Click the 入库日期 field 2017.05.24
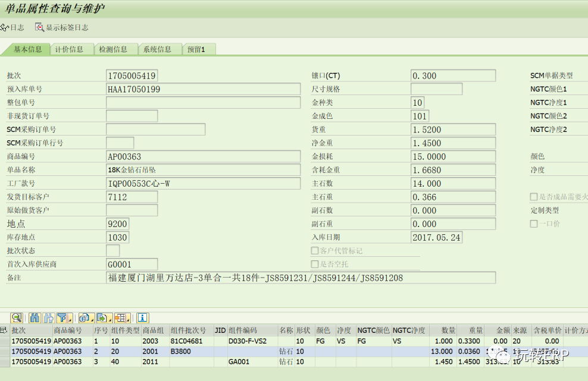 click(x=436, y=238)
